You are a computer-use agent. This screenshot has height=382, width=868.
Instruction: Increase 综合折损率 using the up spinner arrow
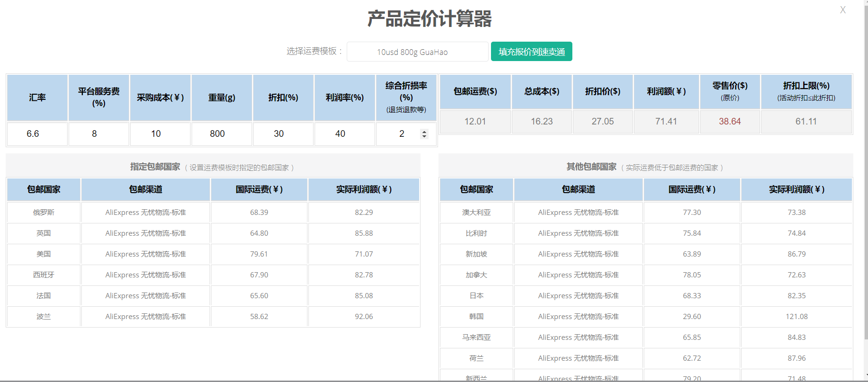tap(424, 132)
